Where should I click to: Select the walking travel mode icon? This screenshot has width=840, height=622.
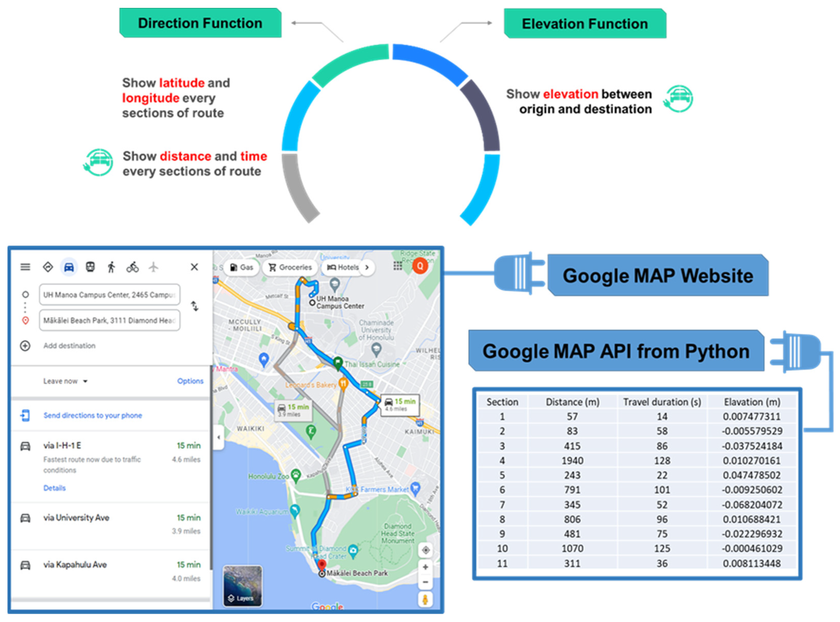coord(111,267)
